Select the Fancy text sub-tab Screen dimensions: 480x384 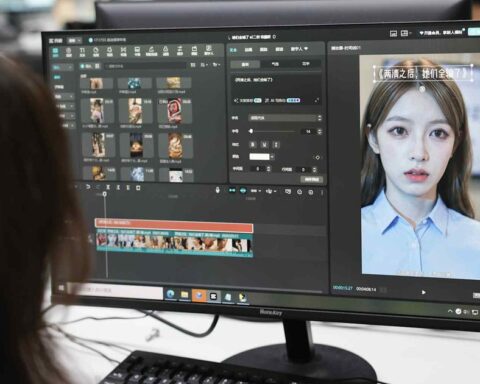coord(306,63)
